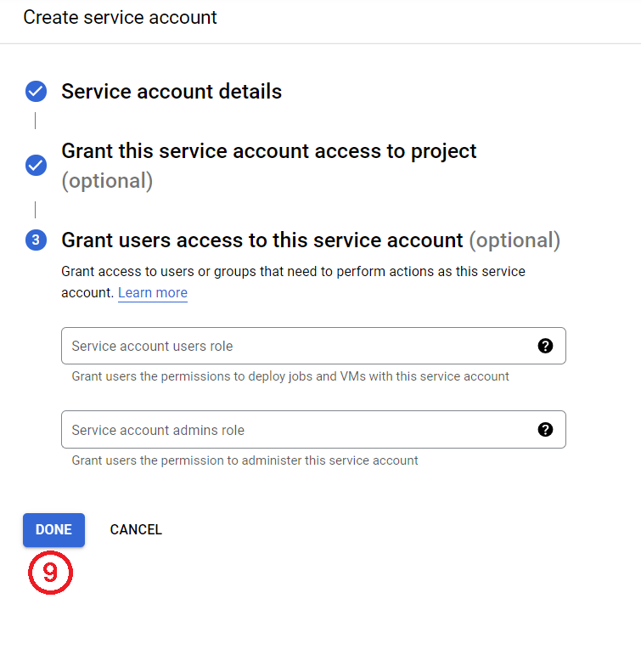Click CANCEL to abort service account creation
The width and height of the screenshot is (641, 672).
[136, 530]
